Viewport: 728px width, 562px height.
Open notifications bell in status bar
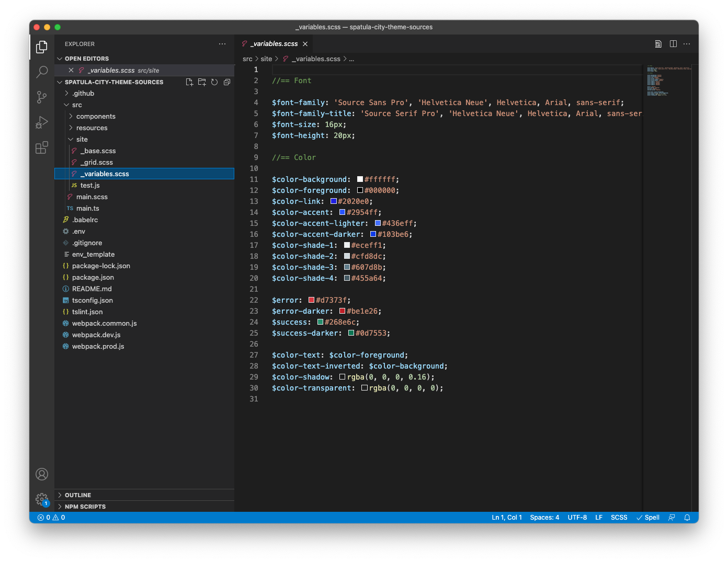coord(687,518)
